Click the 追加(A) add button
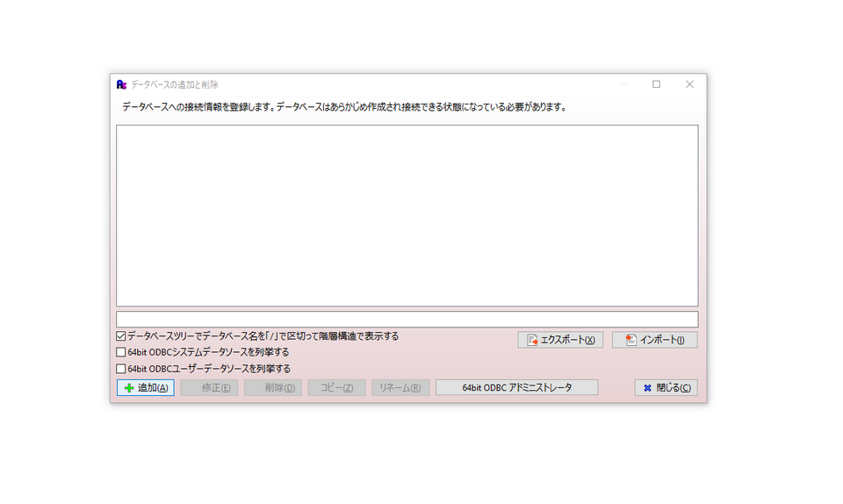The height and width of the screenshot is (504, 843). click(145, 387)
